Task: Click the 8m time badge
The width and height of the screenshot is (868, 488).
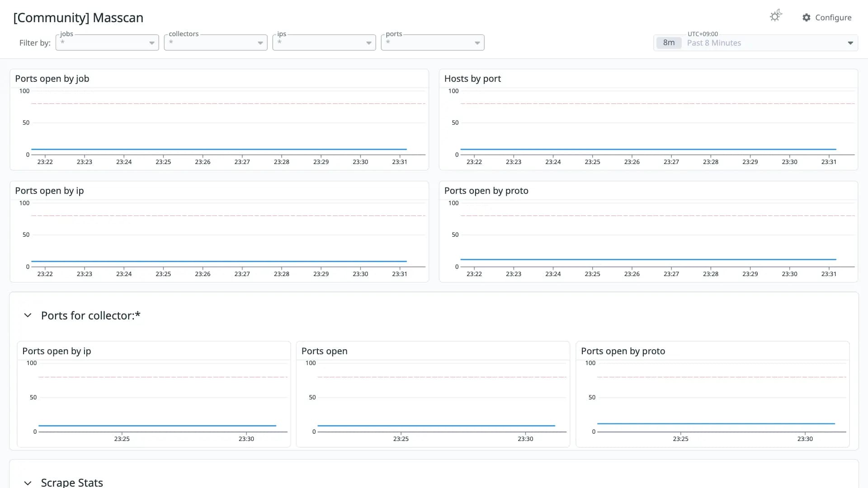Action: click(669, 43)
